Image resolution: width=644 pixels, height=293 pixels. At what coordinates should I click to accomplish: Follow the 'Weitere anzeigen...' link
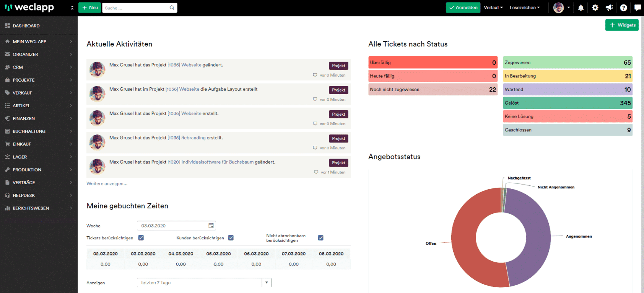tap(107, 184)
